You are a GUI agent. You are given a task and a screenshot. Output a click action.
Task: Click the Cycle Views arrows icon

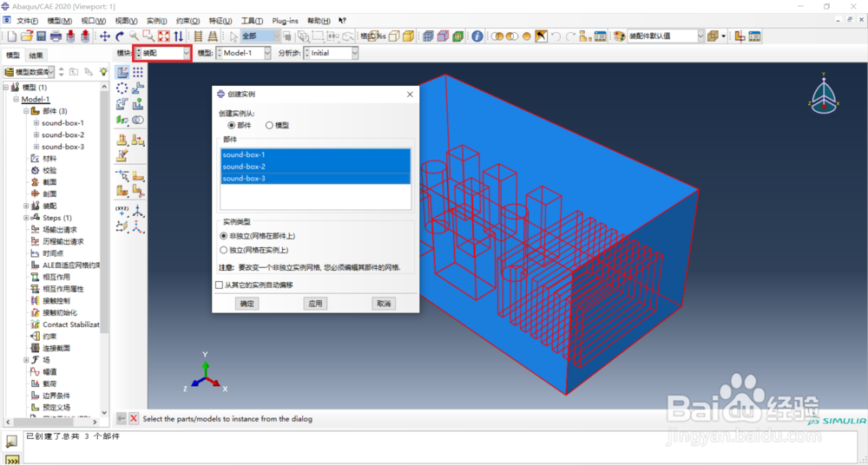click(x=178, y=36)
